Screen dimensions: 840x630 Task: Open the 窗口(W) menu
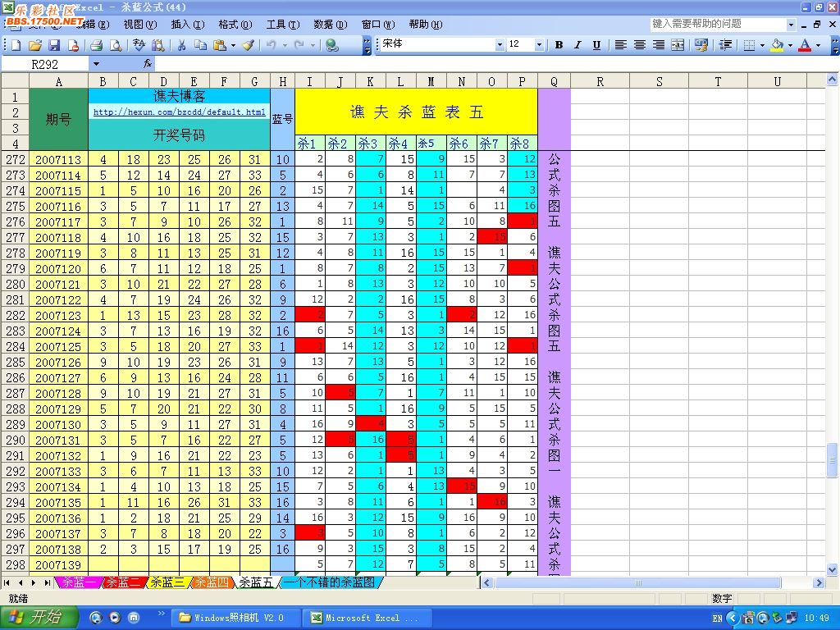pos(377,24)
